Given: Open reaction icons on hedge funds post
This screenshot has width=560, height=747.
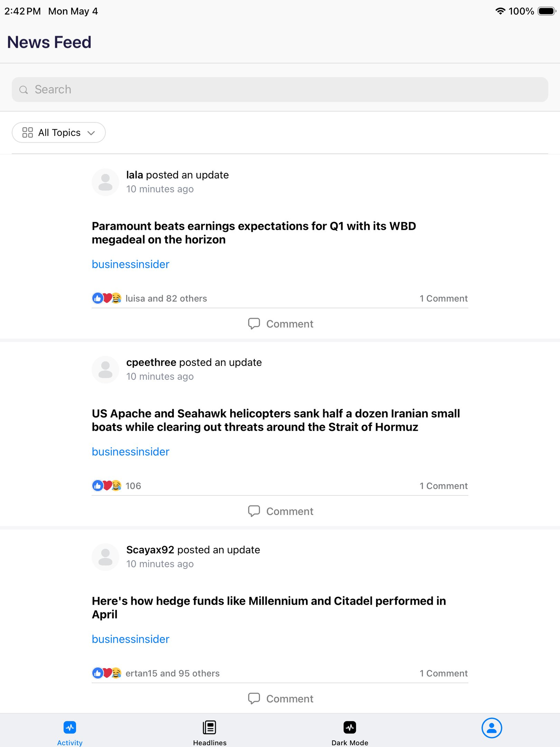Looking at the screenshot, I should point(107,673).
